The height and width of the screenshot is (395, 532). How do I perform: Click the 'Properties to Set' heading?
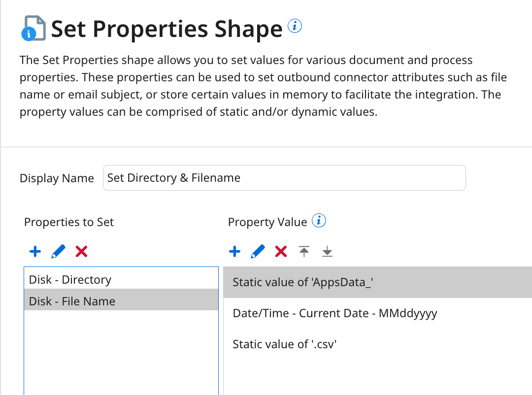[x=68, y=222]
